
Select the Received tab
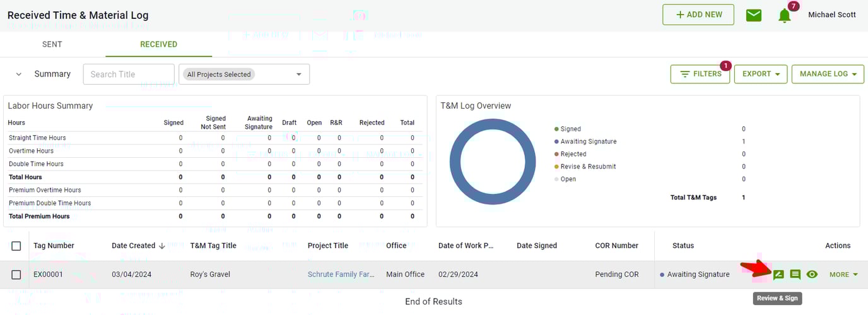tap(158, 44)
